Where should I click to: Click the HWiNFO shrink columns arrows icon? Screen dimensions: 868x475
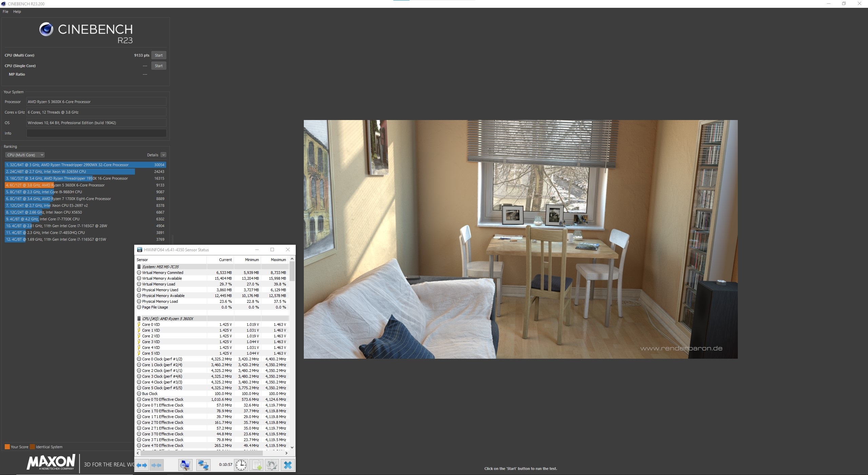(156, 465)
